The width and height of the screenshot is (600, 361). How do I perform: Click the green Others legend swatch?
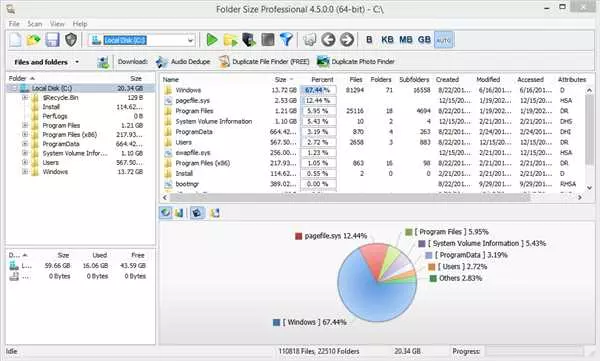click(433, 278)
